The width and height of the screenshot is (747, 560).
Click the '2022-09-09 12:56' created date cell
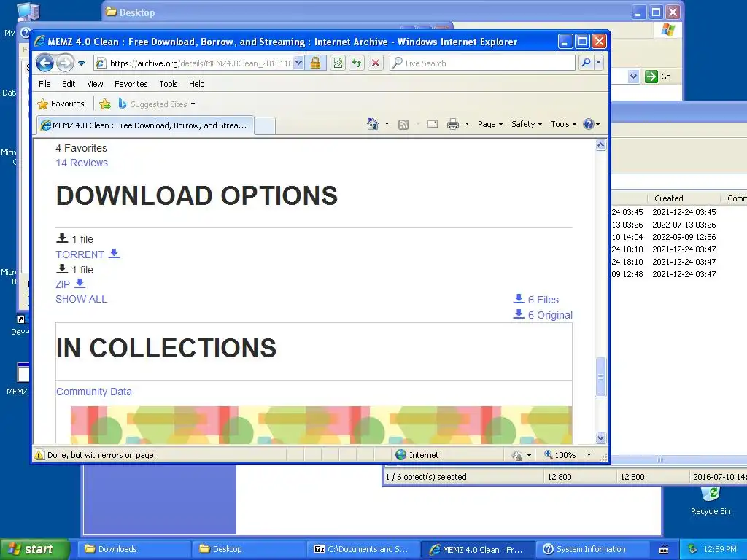[684, 237]
